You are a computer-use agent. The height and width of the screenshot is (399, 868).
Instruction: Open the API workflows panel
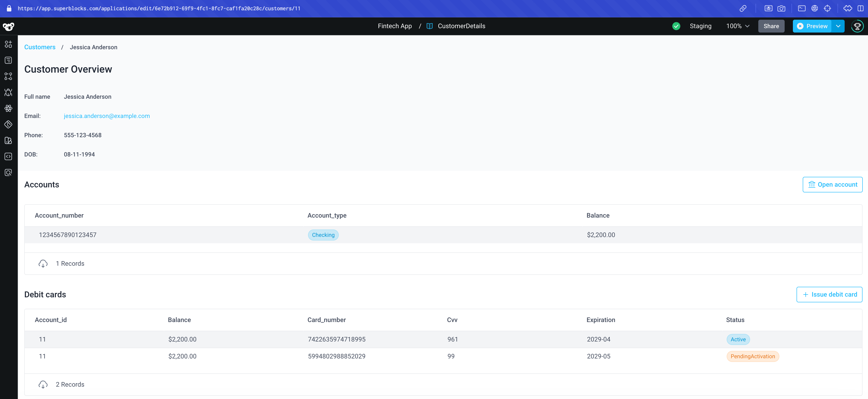tap(8, 76)
